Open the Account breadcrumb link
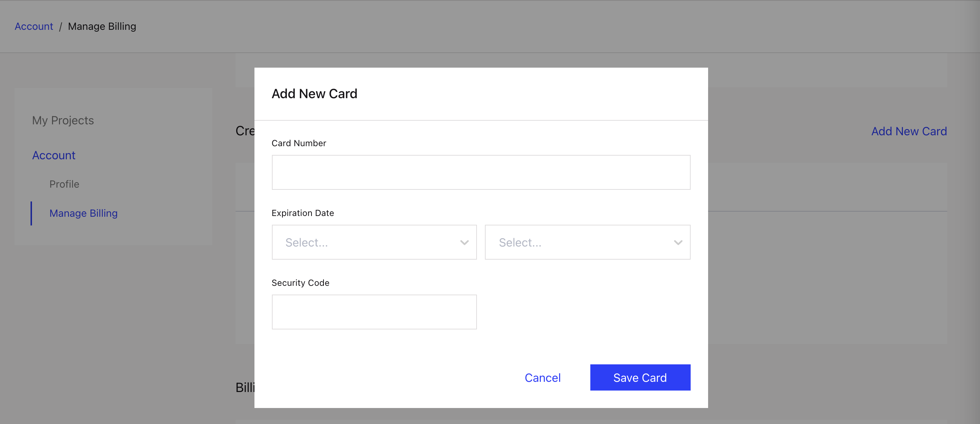980x424 pixels. [34, 26]
